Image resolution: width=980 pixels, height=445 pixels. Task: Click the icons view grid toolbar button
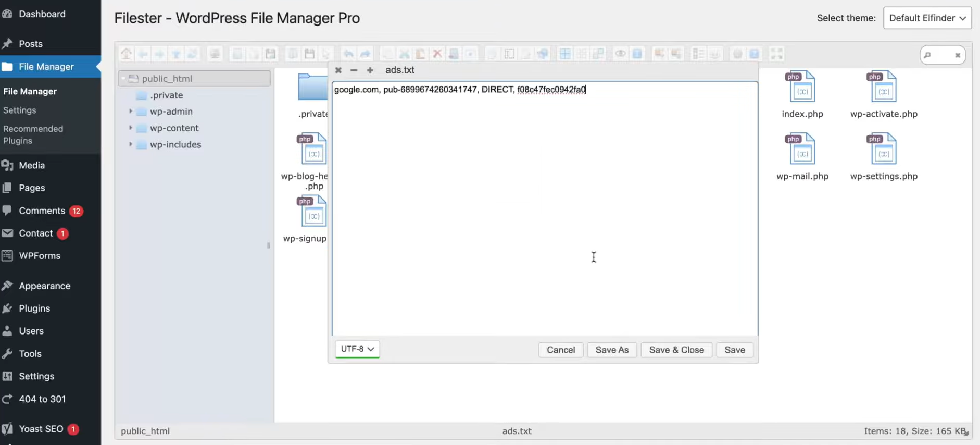(x=565, y=54)
